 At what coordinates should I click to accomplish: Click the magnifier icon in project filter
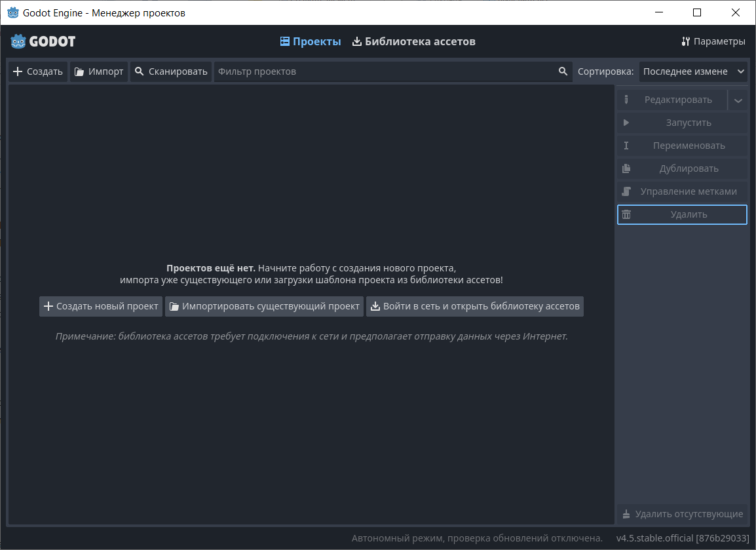click(x=563, y=71)
